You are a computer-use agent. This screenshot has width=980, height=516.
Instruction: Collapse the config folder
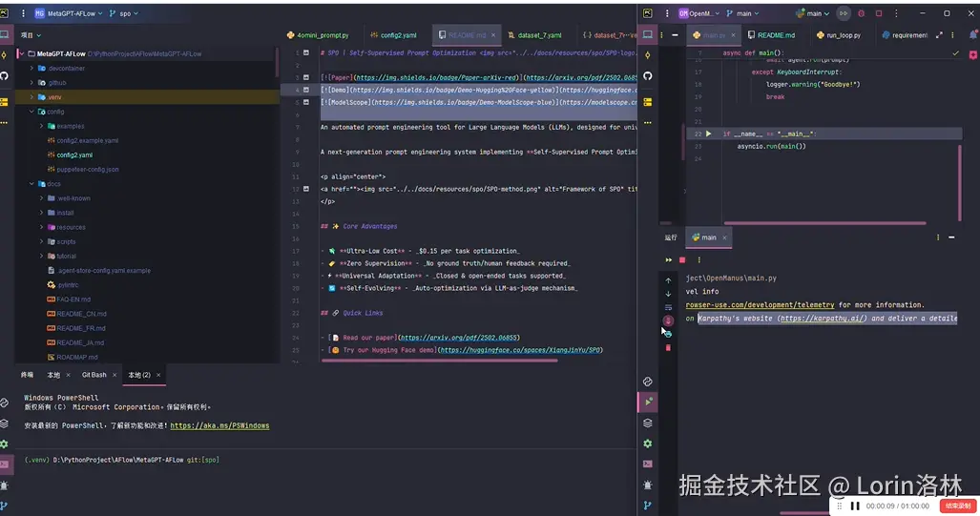pyautogui.click(x=31, y=112)
